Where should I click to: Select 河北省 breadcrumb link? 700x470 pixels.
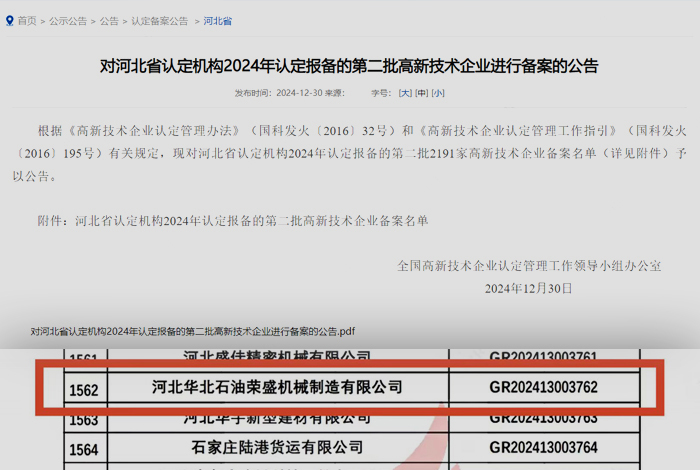217,21
